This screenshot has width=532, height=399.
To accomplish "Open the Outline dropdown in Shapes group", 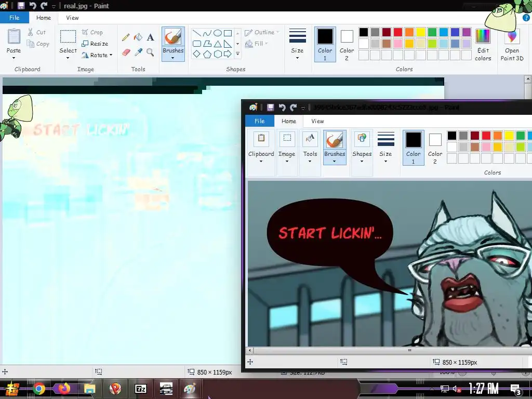I will [x=277, y=32].
